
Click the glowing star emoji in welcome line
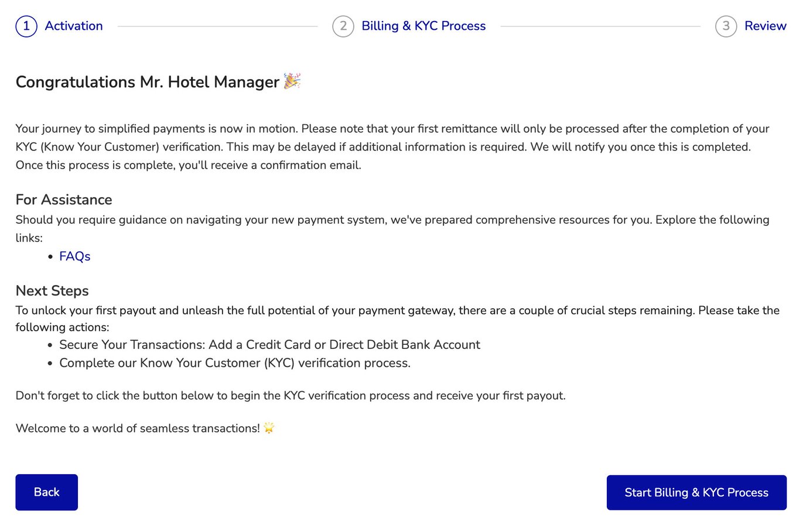point(268,428)
